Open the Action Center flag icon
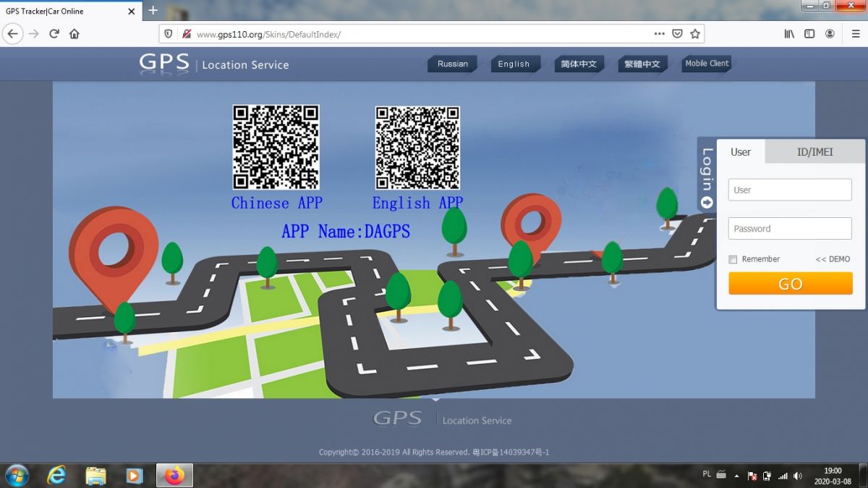Viewport: 868px width, 488px height. pos(752,476)
